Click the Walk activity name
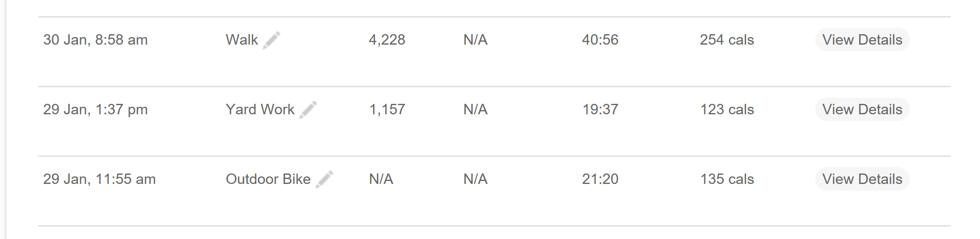 pos(242,40)
